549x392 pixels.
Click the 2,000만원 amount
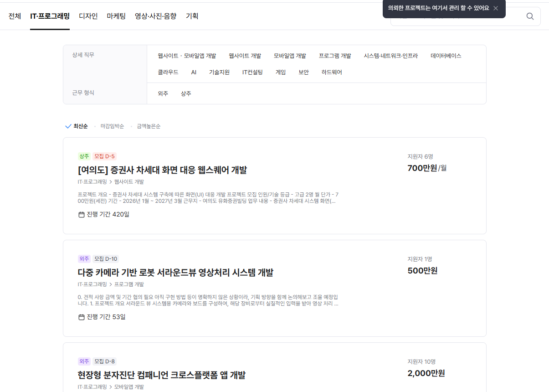point(426,373)
